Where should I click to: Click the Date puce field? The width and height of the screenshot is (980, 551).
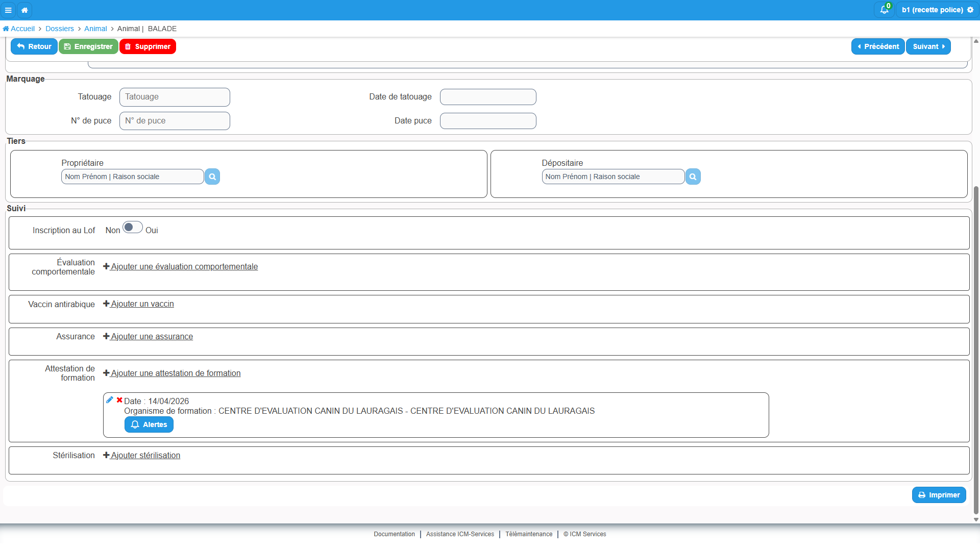(x=488, y=121)
